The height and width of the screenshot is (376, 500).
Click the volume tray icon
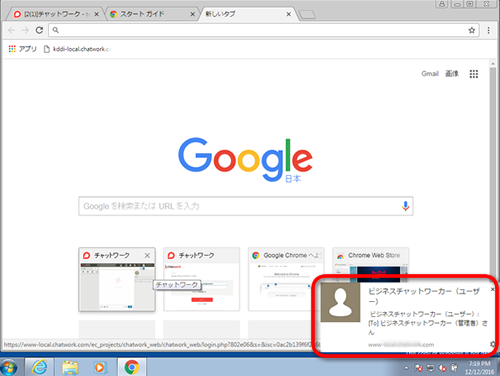pos(443,368)
